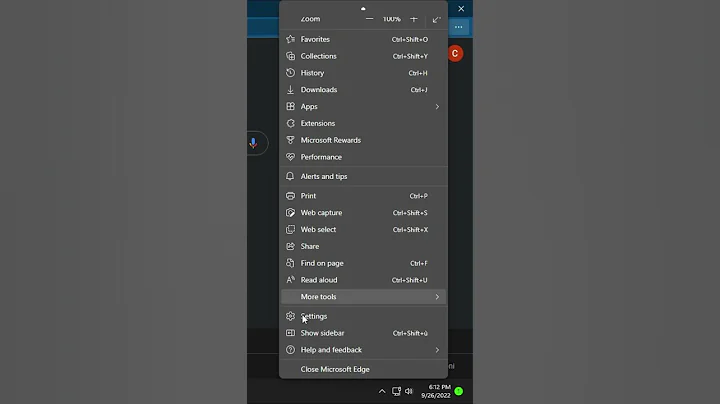Expand the Apps submenu arrow
720x404 pixels.
[437, 107]
